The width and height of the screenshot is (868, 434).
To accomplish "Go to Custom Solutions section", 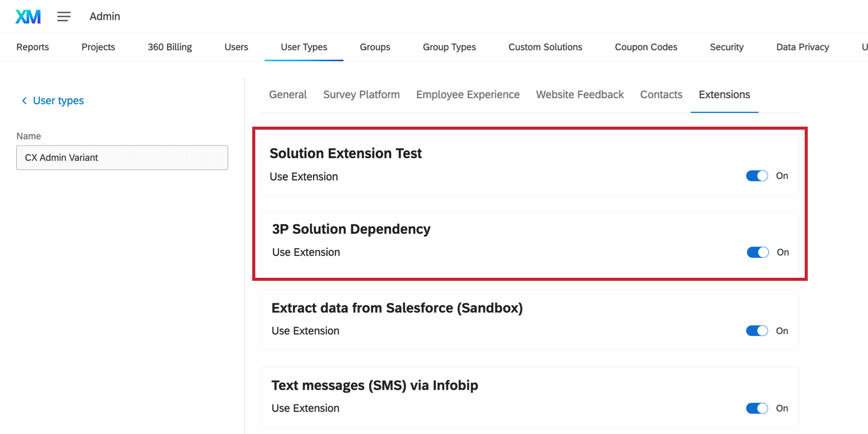I will (545, 47).
